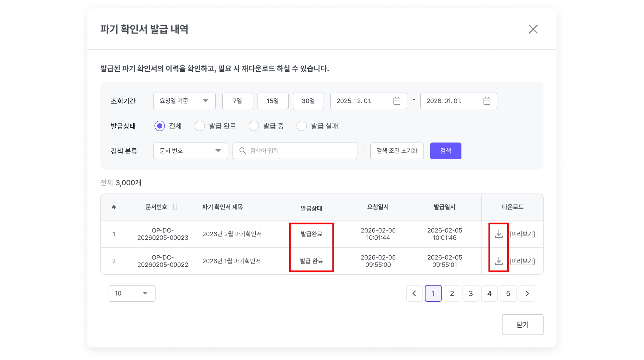
Task: Open the rows-per-page dropdown showing 10
Action: coord(132,293)
